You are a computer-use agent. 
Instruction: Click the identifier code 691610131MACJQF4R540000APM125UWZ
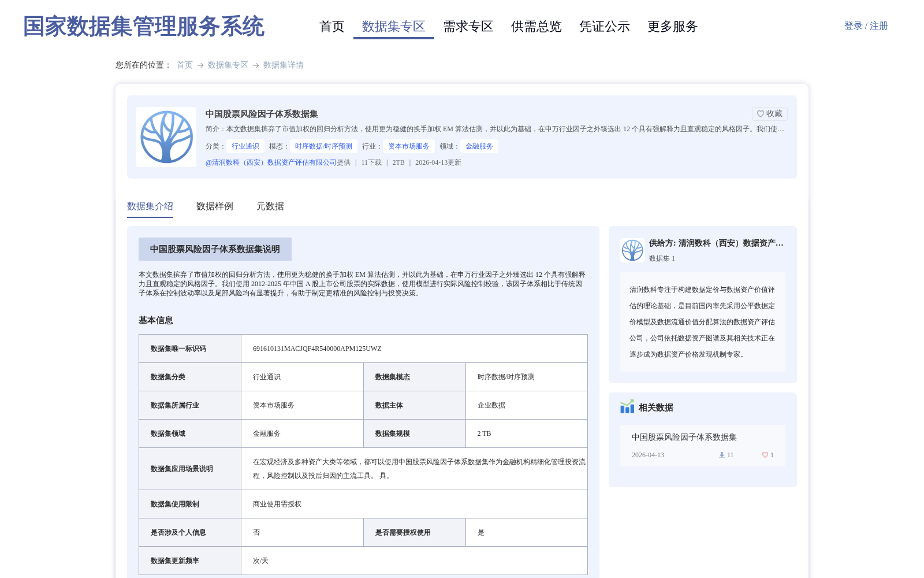pos(317,349)
